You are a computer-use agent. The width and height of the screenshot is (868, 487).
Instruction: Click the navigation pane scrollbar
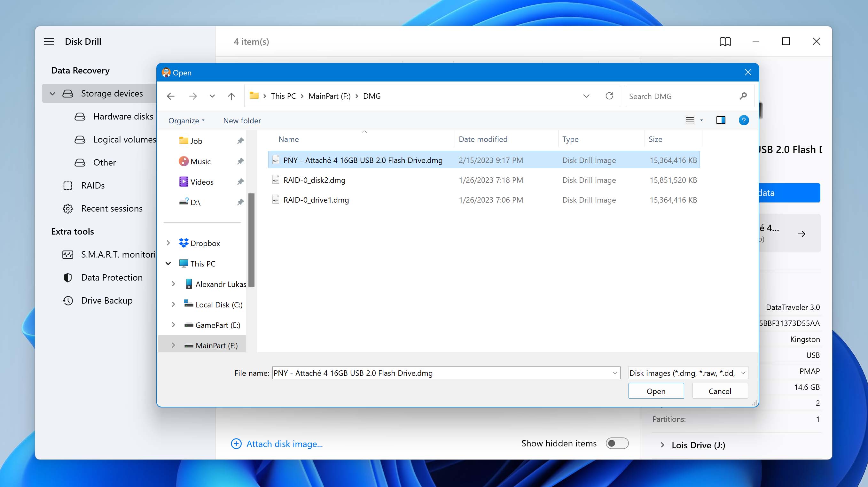click(251, 240)
